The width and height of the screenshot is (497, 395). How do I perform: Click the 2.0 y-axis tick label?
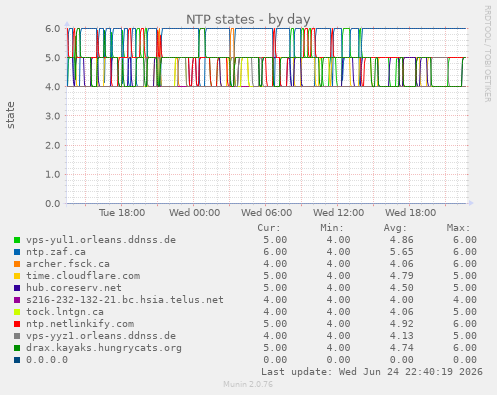click(53, 145)
